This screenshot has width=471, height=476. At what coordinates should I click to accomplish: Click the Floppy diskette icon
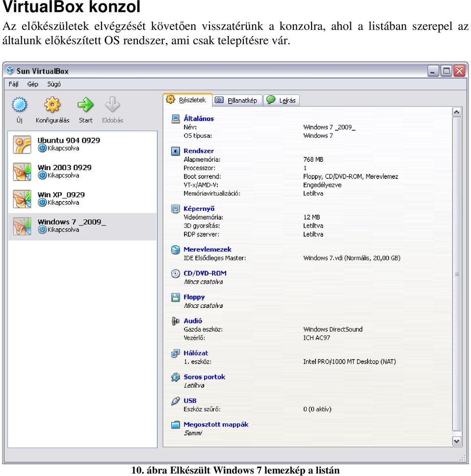pos(175,297)
